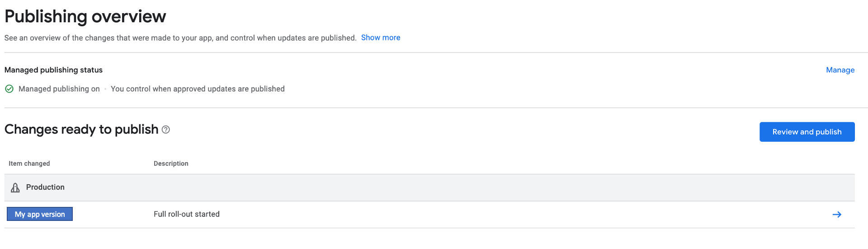Click the Description column header

pyautogui.click(x=171, y=163)
